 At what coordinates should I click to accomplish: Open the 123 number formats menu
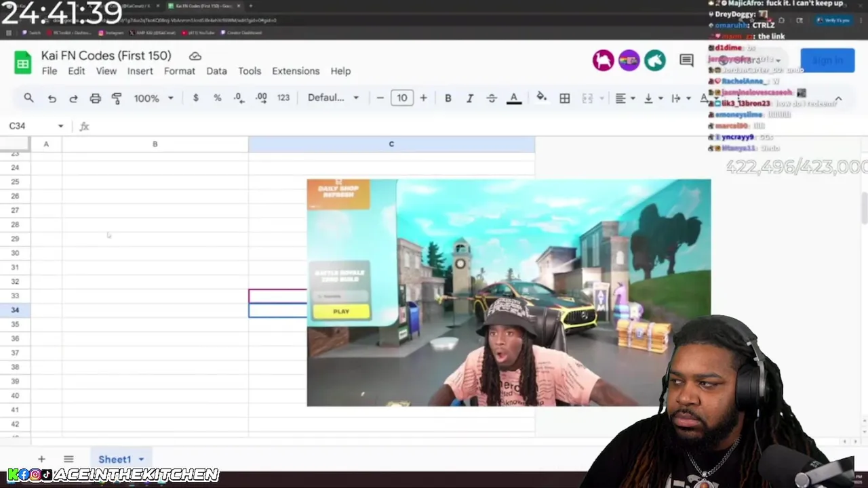click(x=283, y=98)
